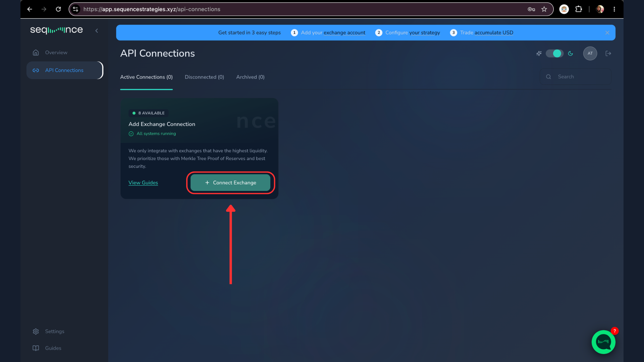Click the logout icon

coord(608,53)
